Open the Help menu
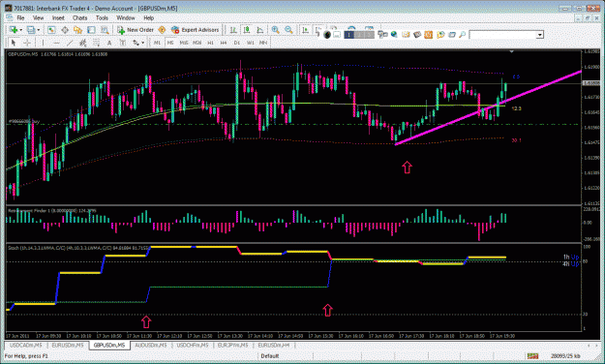Viewport: 605px width, 364px height. (x=148, y=17)
